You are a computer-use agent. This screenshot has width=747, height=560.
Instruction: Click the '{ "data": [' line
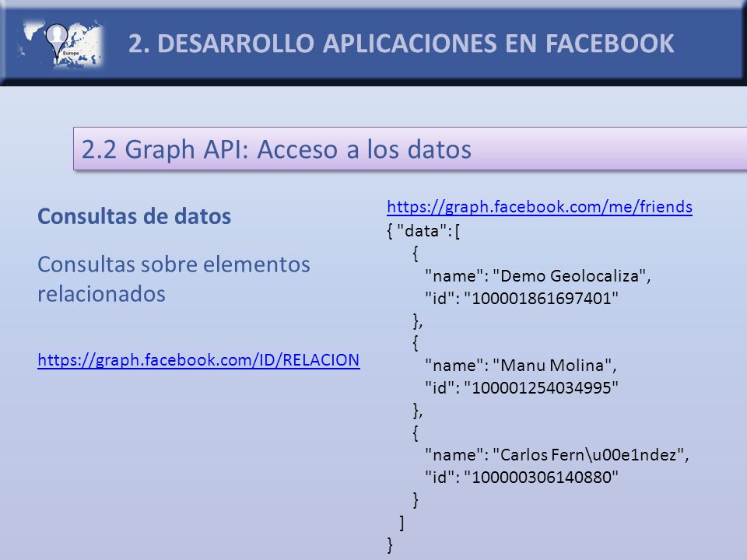(423, 232)
